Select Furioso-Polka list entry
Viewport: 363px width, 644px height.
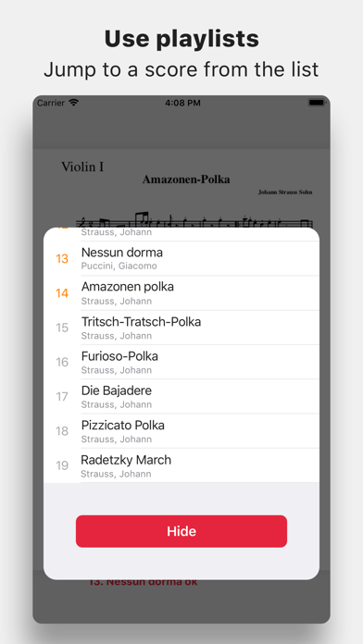pyautogui.click(x=181, y=362)
